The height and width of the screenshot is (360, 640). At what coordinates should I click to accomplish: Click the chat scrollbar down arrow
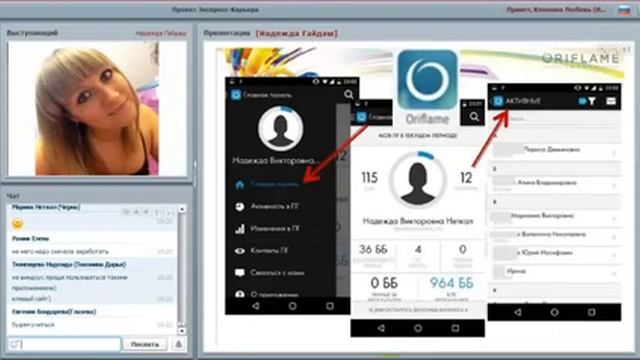tap(182, 331)
